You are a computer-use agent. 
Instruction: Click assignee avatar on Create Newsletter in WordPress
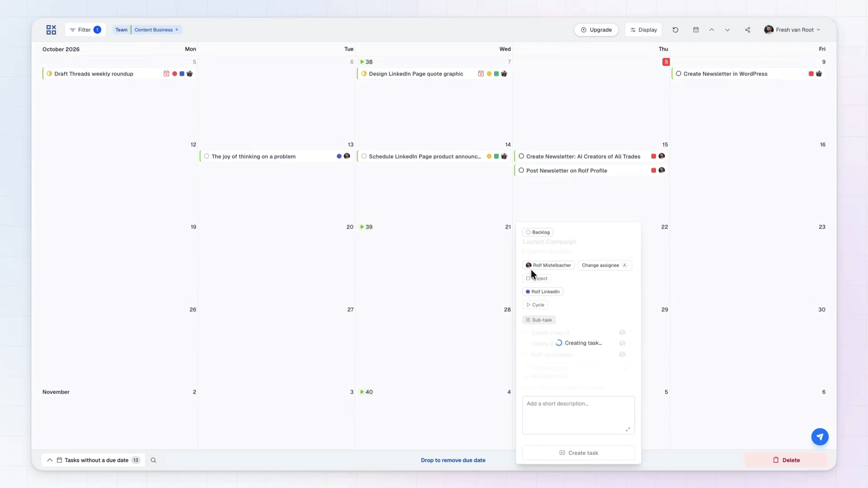pyautogui.click(x=819, y=74)
